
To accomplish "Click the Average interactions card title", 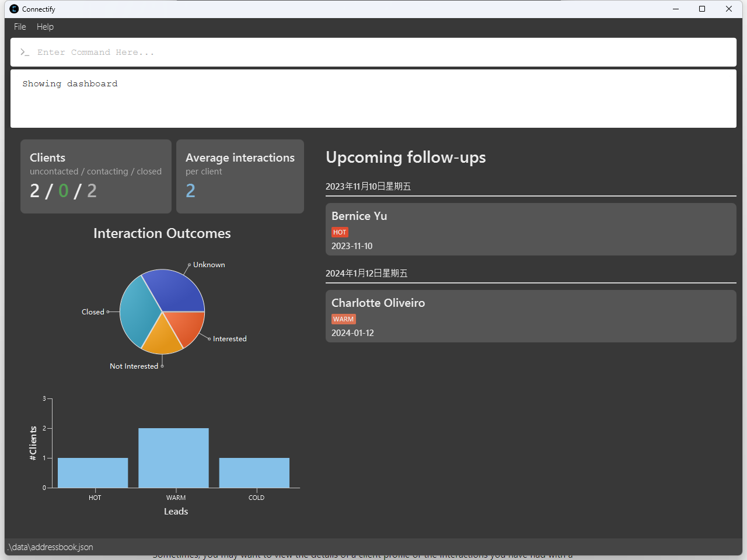I will point(240,157).
